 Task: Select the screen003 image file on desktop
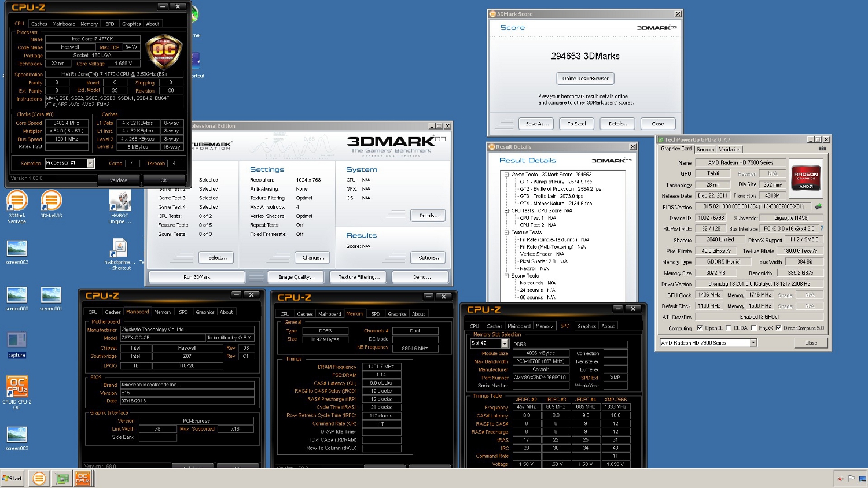(17, 438)
